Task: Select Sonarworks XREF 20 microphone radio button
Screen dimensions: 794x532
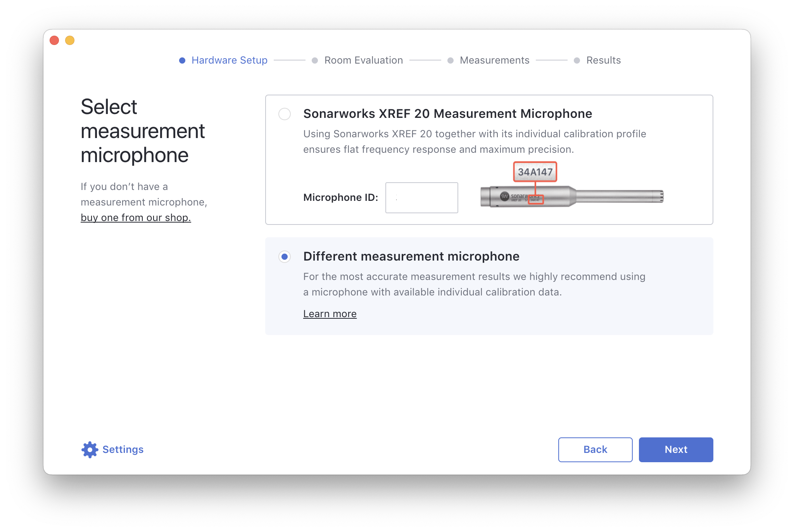Action: click(x=285, y=114)
